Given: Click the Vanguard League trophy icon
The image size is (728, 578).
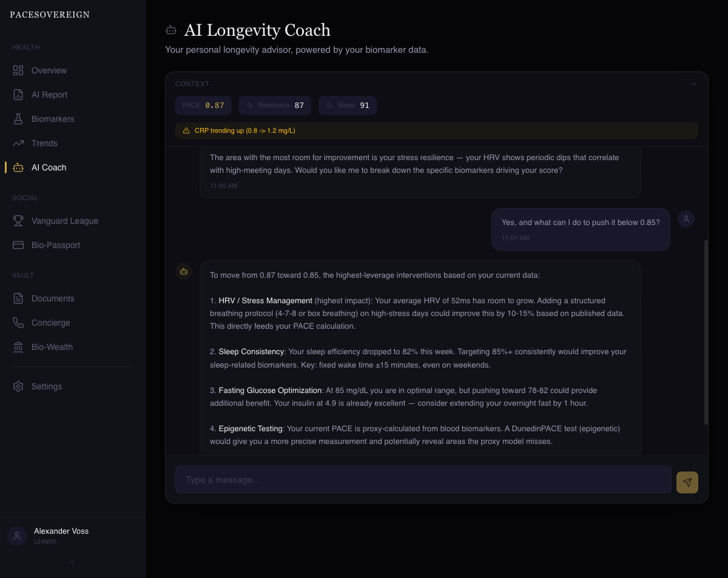Looking at the screenshot, I should click(18, 221).
